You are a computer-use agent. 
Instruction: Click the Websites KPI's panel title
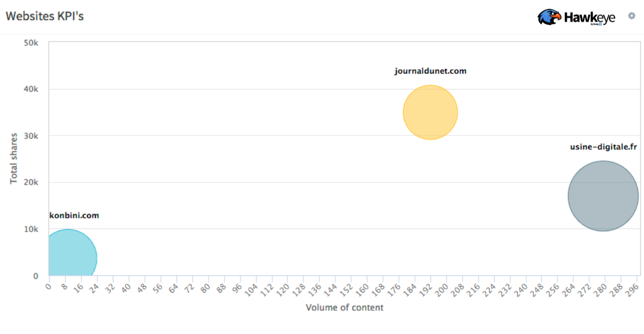[45, 16]
